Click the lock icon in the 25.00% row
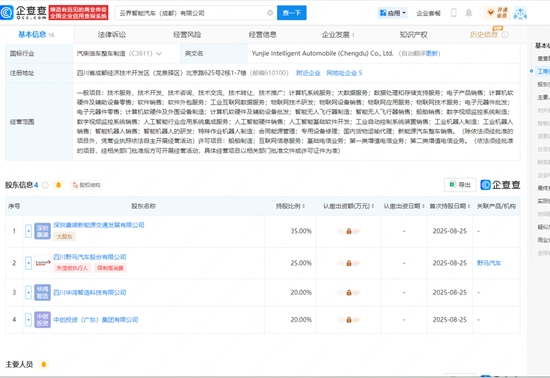The image size is (550, 378). 349,263
